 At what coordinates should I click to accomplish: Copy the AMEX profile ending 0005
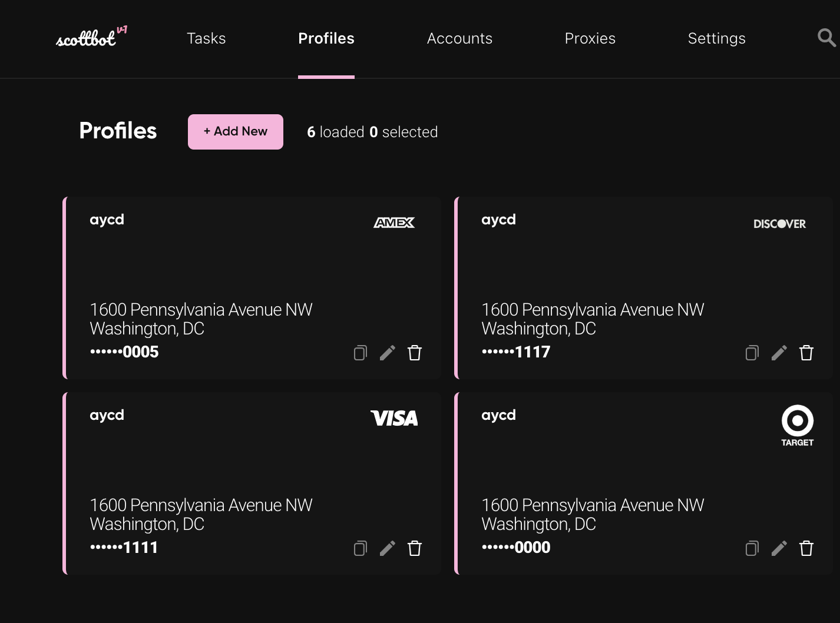[360, 352]
